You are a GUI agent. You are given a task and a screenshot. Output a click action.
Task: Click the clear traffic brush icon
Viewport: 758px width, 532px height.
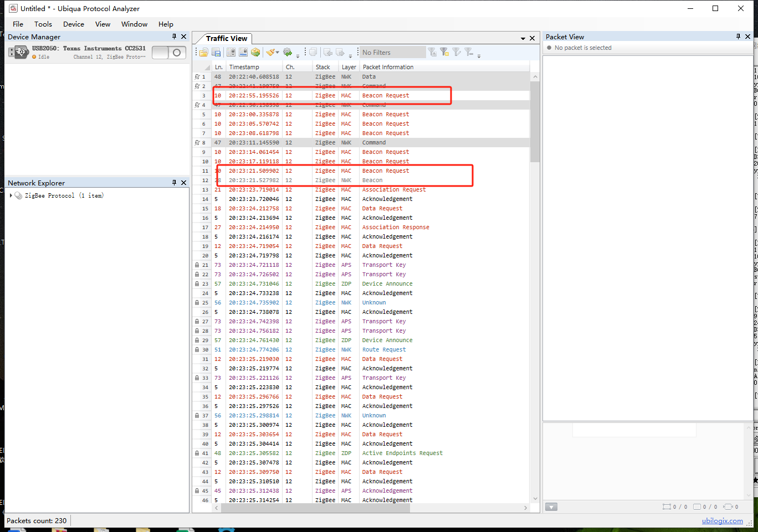point(270,52)
